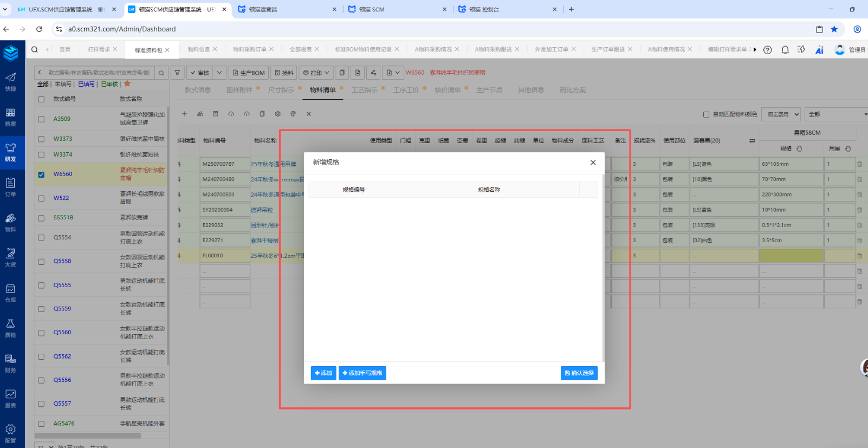Click the help question mark icon

(767, 50)
